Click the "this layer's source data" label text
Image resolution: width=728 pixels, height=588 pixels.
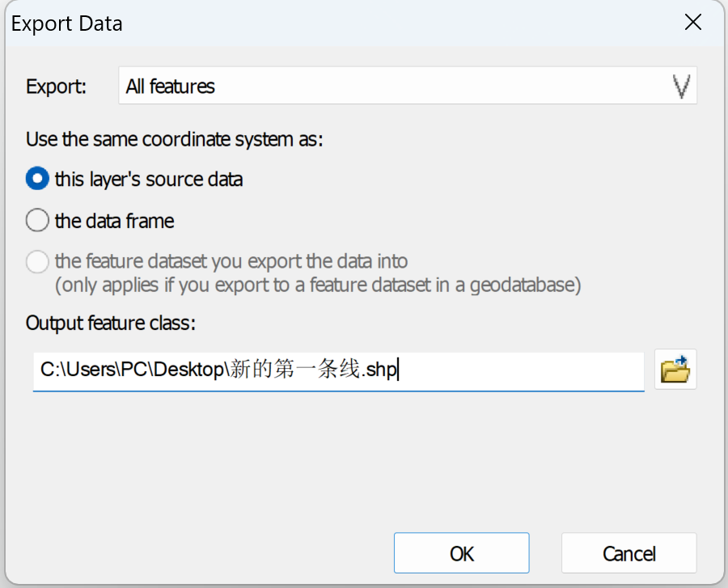click(149, 179)
